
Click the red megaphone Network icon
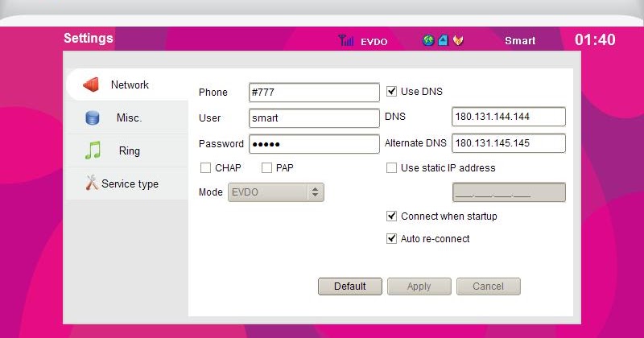point(91,84)
